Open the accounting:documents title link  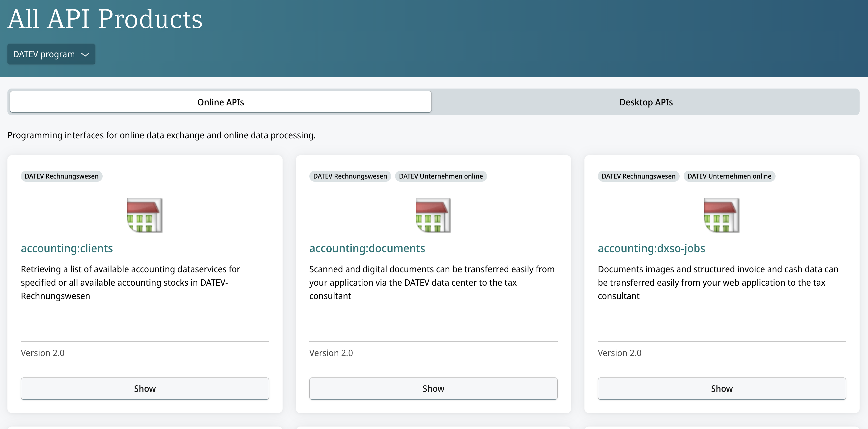(367, 248)
